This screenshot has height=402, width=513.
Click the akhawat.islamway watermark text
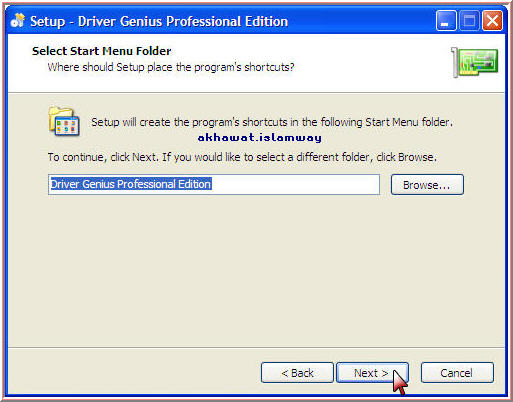[260, 138]
